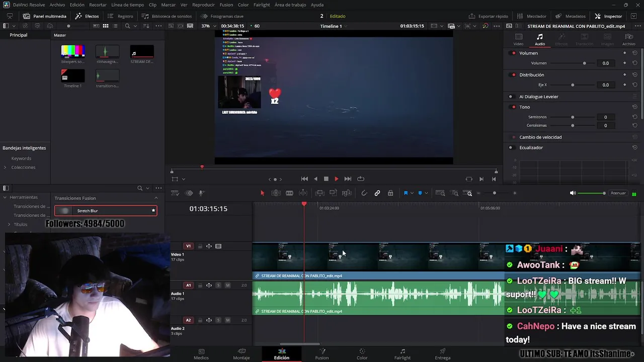Click the overwrite clip toolbar icon

tap(333, 193)
